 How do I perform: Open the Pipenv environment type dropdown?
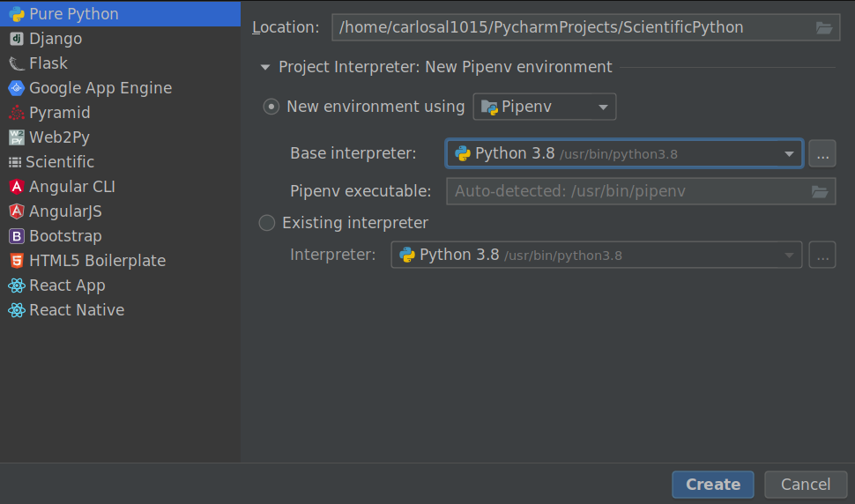tap(545, 107)
